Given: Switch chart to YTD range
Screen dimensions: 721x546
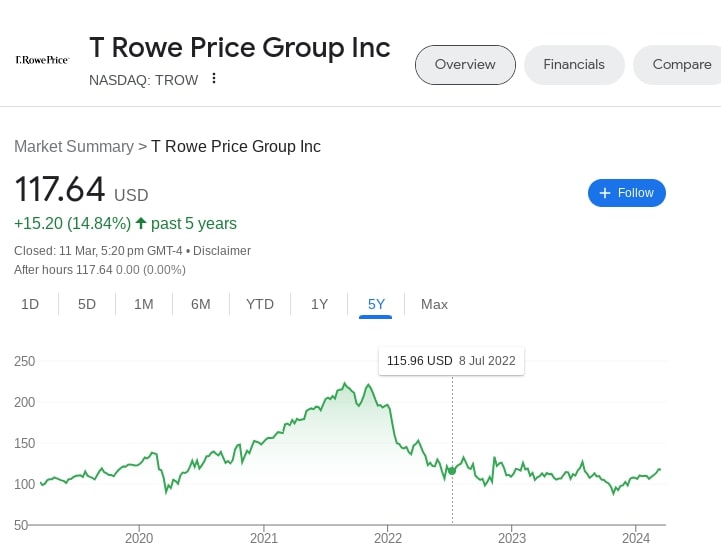Looking at the screenshot, I should click(260, 304).
